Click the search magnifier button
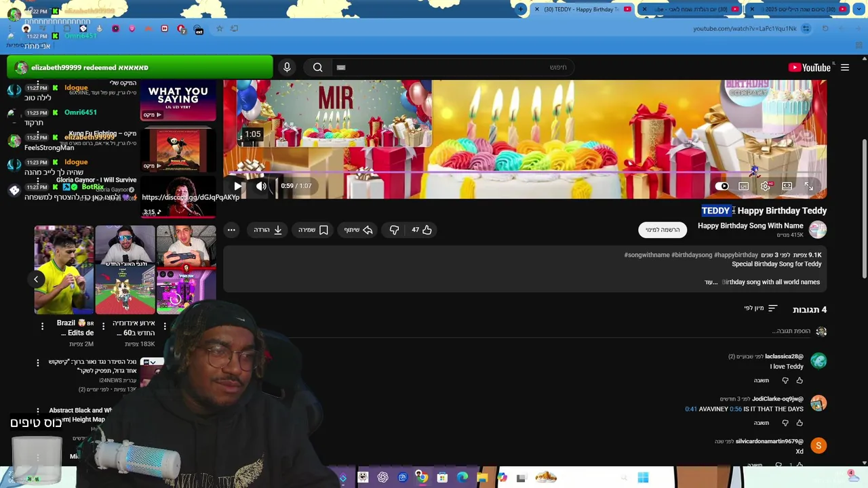Viewport: 868px width, 488px height. [317, 67]
